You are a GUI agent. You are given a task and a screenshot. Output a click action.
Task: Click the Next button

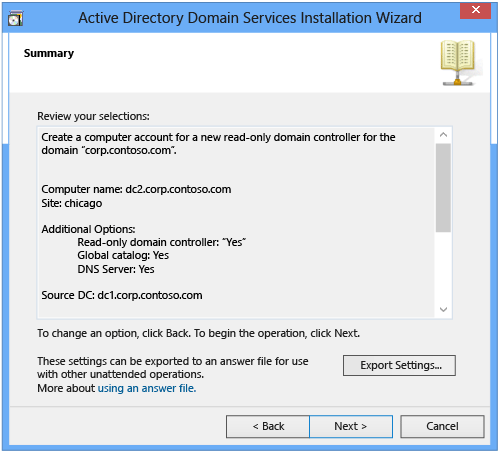[x=351, y=426]
